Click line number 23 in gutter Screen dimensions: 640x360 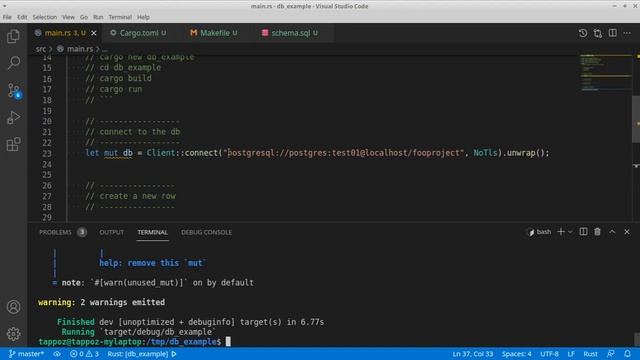[47, 153]
